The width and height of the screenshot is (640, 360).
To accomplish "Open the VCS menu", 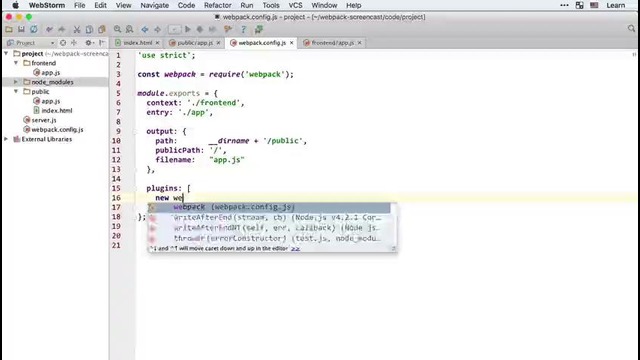I will pyautogui.click(x=296, y=5).
